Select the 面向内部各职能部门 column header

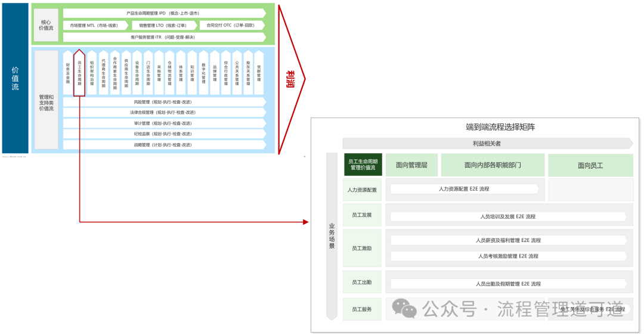[x=493, y=165]
